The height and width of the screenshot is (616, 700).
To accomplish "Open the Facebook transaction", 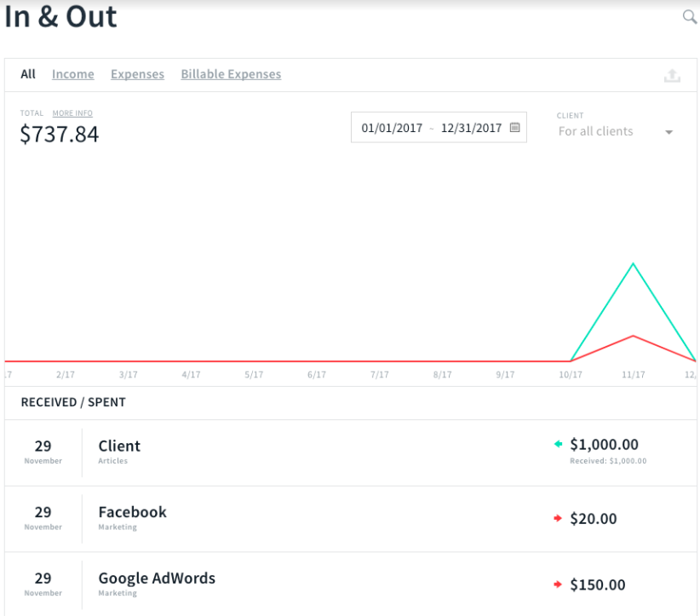I will coord(351,519).
